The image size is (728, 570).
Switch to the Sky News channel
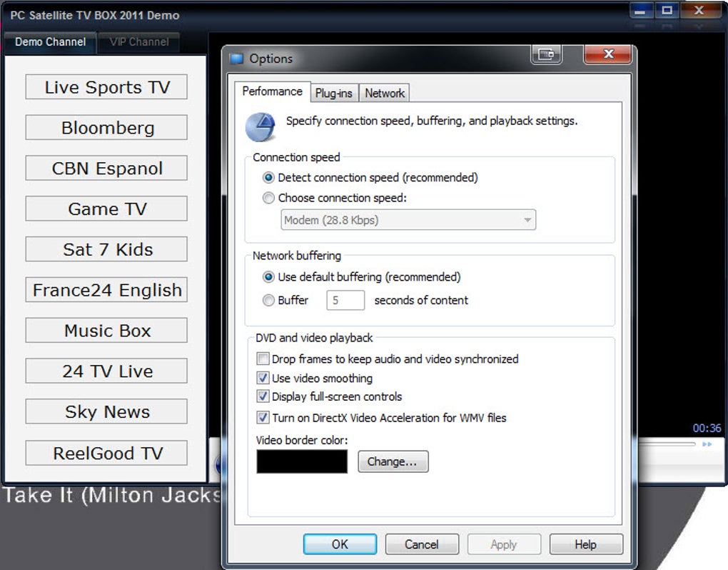pos(106,411)
